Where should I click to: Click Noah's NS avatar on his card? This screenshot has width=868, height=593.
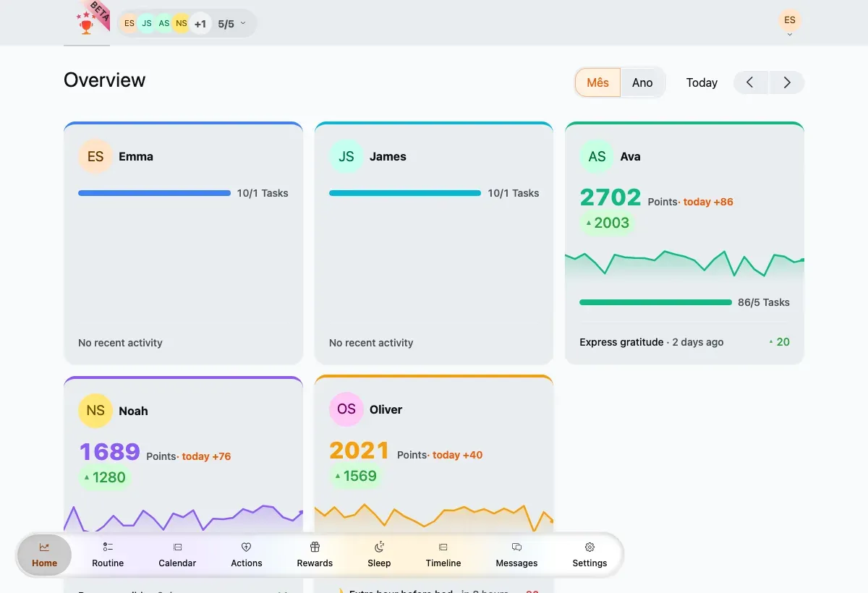click(x=95, y=411)
